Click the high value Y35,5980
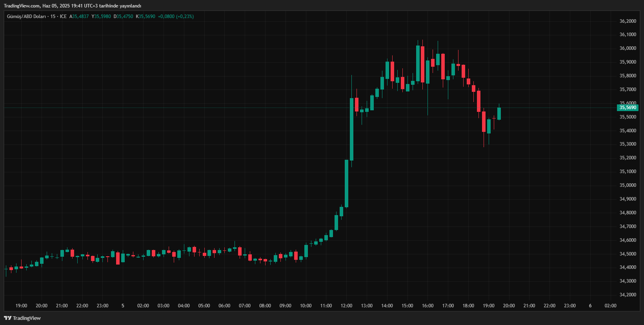 (101, 16)
